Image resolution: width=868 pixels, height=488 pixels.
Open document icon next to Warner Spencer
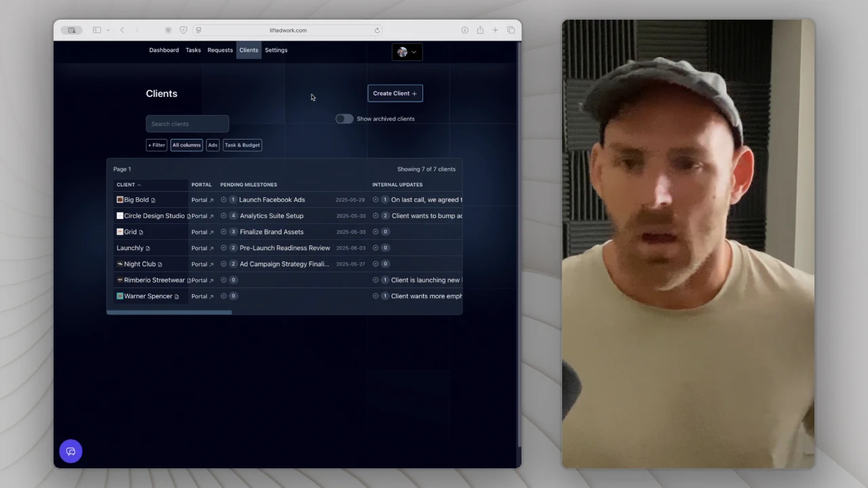(177, 297)
